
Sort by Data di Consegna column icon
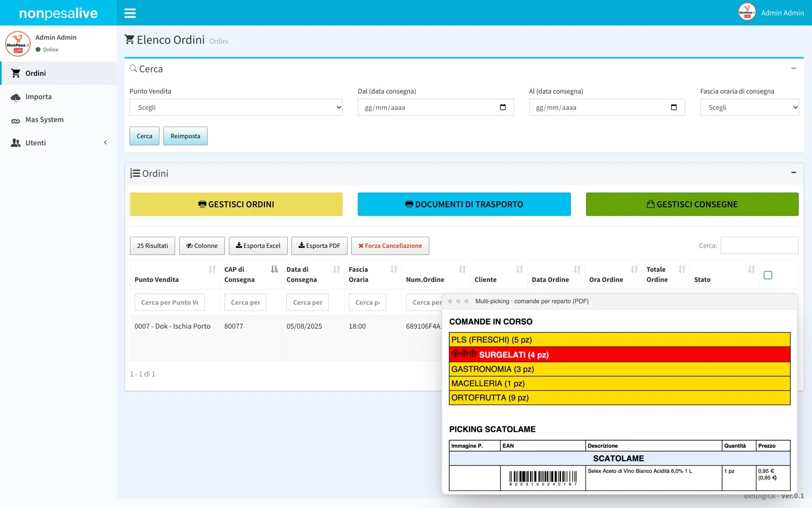(x=336, y=269)
